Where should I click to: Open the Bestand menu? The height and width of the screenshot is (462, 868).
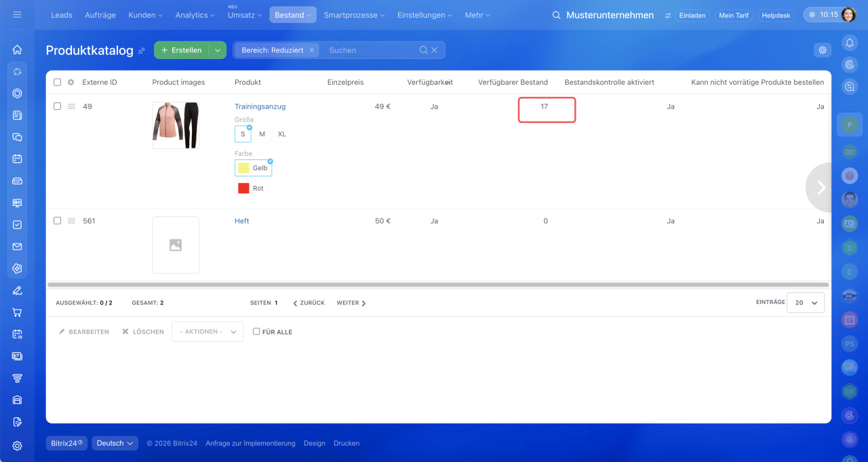293,15
